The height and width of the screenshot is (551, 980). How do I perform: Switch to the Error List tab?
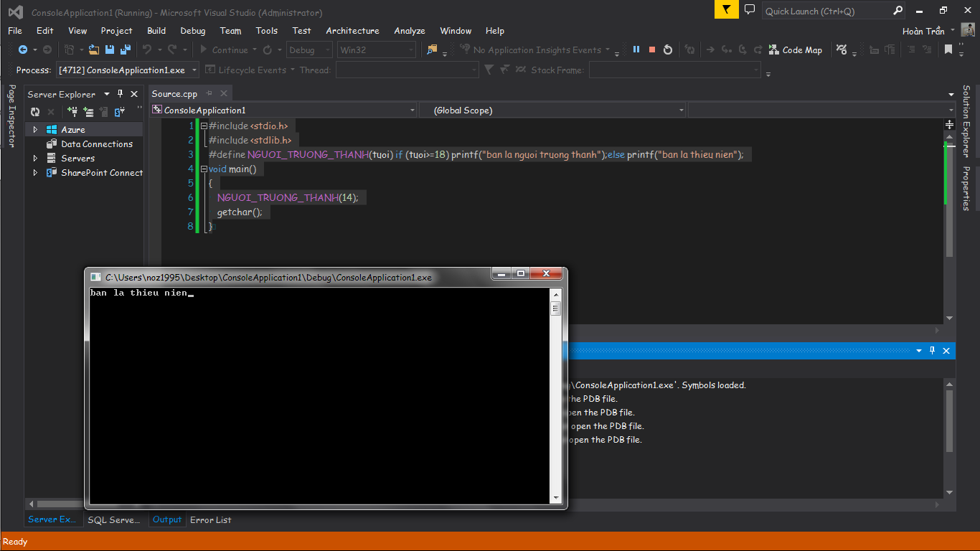pyautogui.click(x=210, y=520)
